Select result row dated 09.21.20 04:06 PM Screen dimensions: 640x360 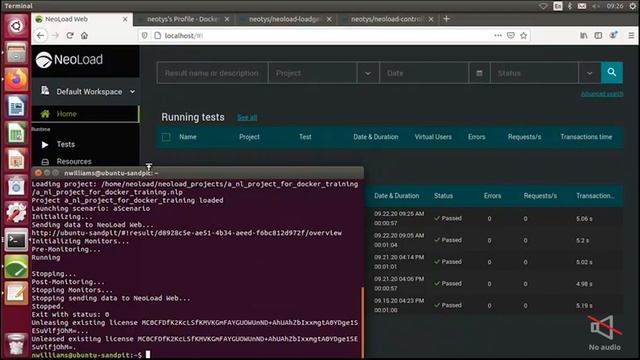tap(494, 283)
